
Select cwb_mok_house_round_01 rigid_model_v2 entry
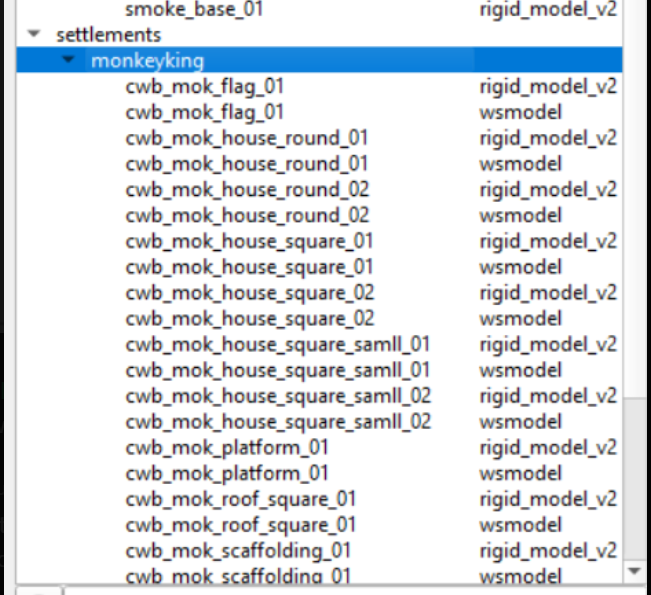319,138
